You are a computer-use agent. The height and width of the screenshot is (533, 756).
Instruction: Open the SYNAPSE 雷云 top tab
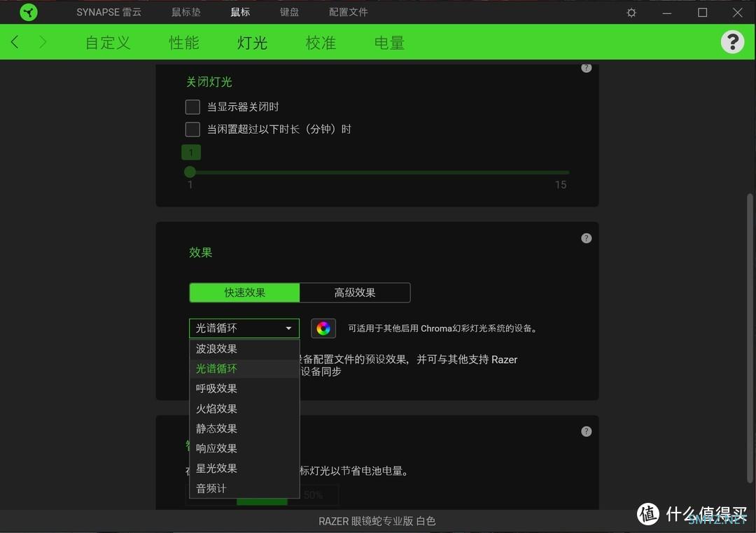(x=109, y=12)
